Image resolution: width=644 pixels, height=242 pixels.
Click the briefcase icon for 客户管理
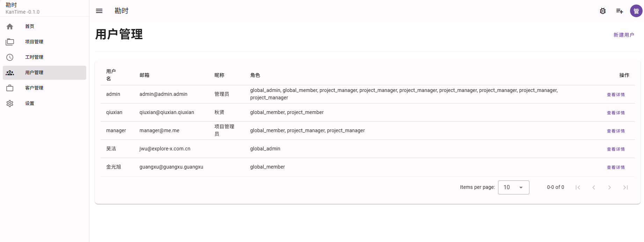pyautogui.click(x=10, y=88)
